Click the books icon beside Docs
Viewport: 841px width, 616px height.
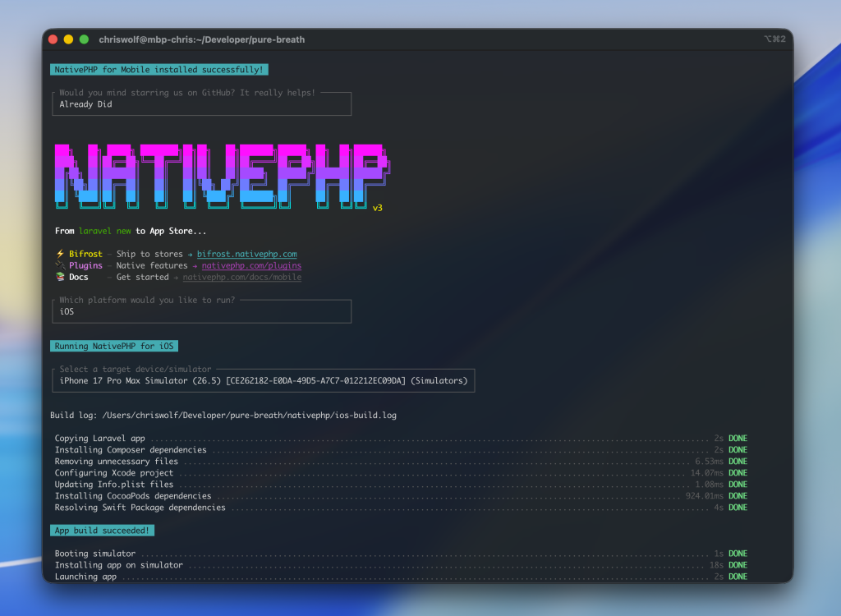60,277
